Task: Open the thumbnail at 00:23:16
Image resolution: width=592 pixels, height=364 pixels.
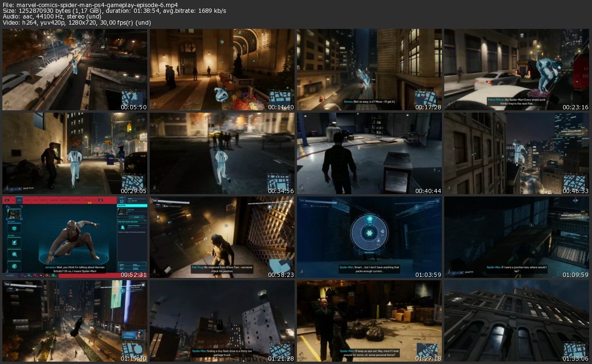Action: (516, 70)
